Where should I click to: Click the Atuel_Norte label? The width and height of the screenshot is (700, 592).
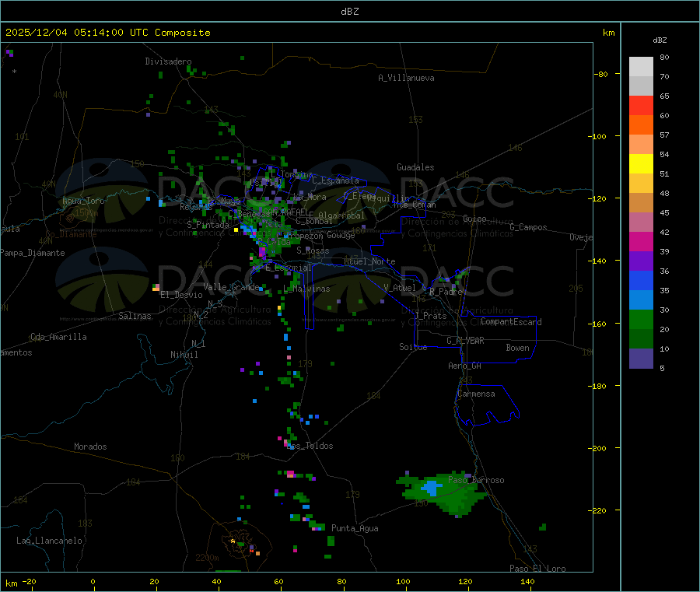[369, 261]
